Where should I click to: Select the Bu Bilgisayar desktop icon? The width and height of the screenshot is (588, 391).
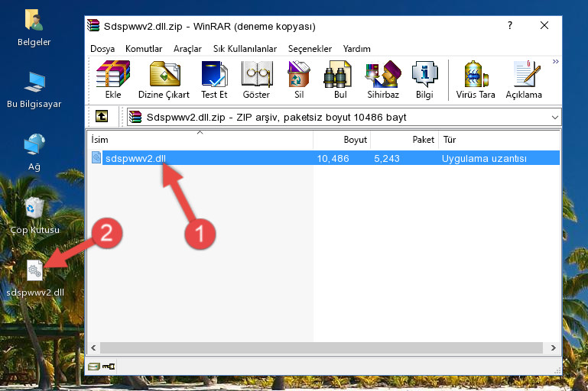click(34, 90)
